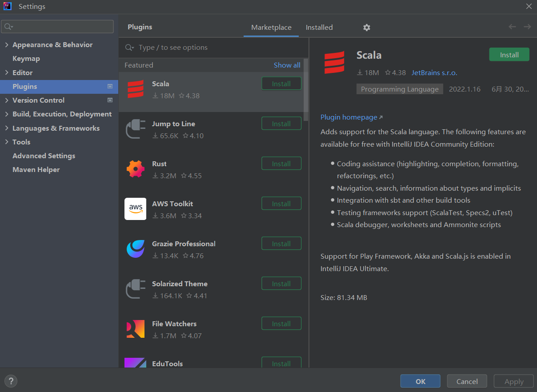Click the project-level marker beside Version Control

point(110,100)
